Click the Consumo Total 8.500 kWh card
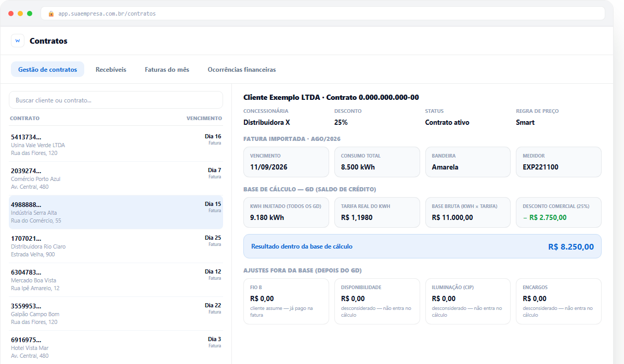The width and height of the screenshot is (624, 364). (x=377, y=162)
